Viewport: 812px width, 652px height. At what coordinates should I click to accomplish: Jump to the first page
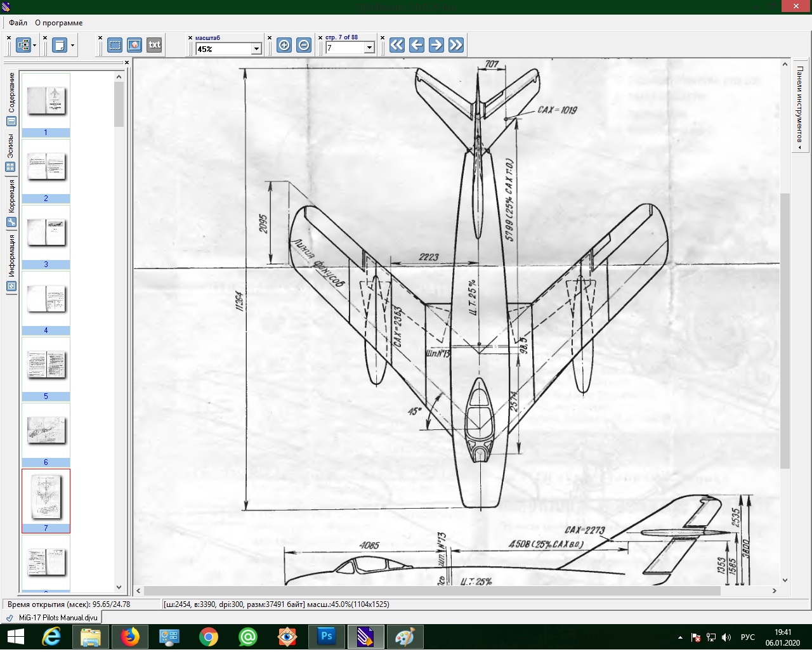point(396,45)
